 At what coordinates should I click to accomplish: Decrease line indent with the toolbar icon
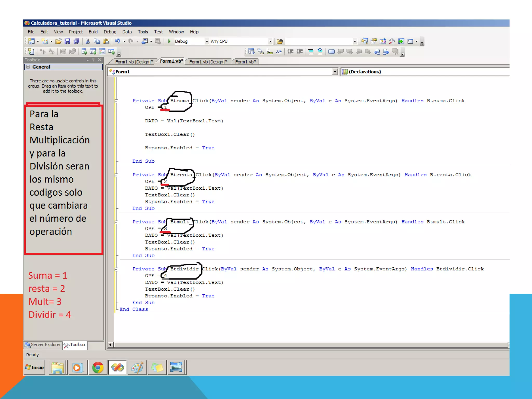click(290, 51)
